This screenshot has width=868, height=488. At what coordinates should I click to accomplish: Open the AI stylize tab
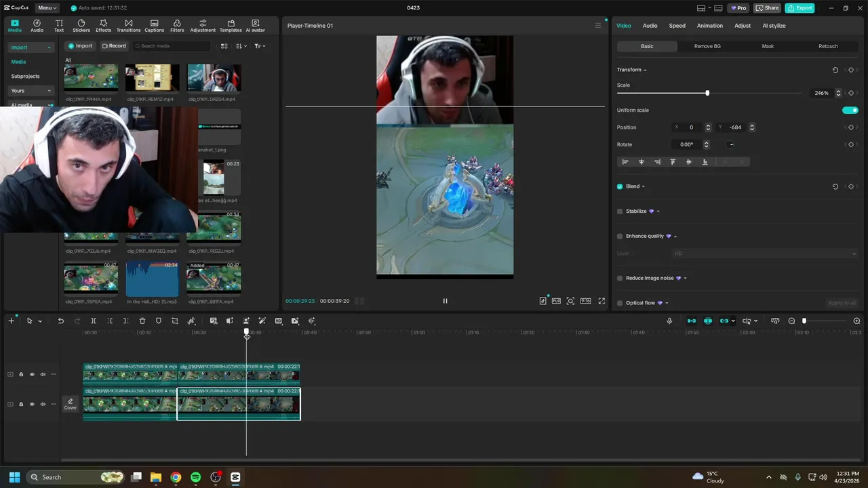pyautogui.click(x=774, y=26)
